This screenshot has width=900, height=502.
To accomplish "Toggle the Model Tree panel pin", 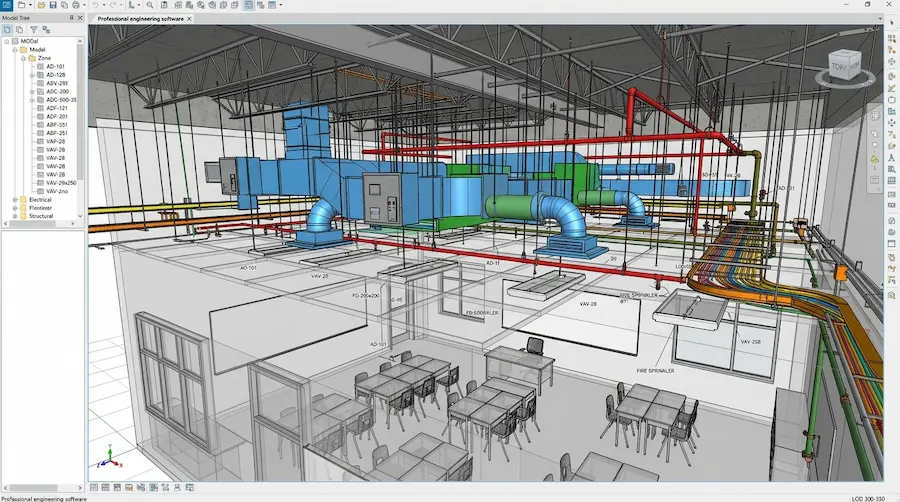I will point(71,18).
